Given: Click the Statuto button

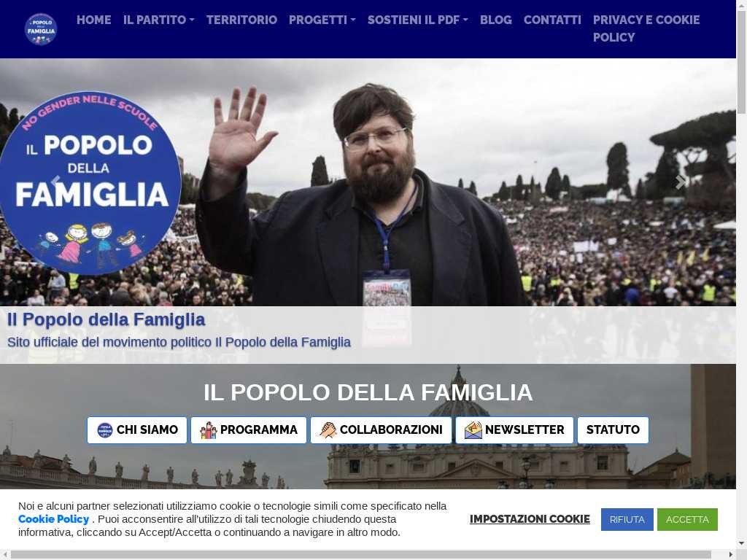Looking at the screenshot, I should pos(613,430).
